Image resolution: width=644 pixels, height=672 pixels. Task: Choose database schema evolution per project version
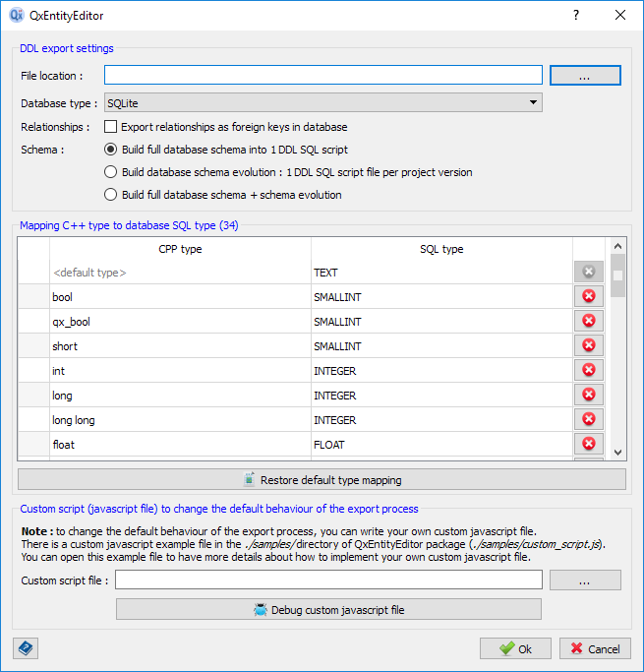pos(111,172)
